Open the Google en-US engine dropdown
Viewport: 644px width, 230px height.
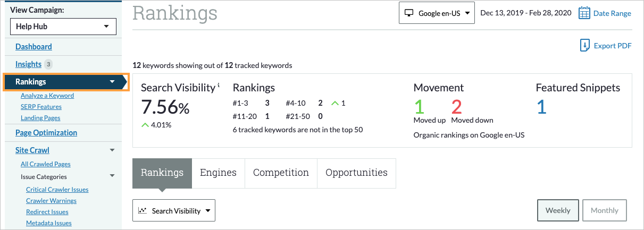point(437,13)
